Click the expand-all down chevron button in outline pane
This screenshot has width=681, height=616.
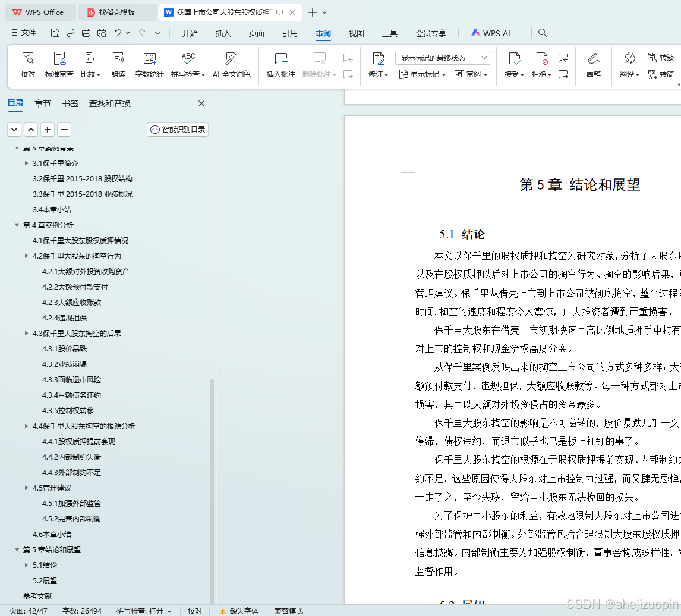(14, 130)
